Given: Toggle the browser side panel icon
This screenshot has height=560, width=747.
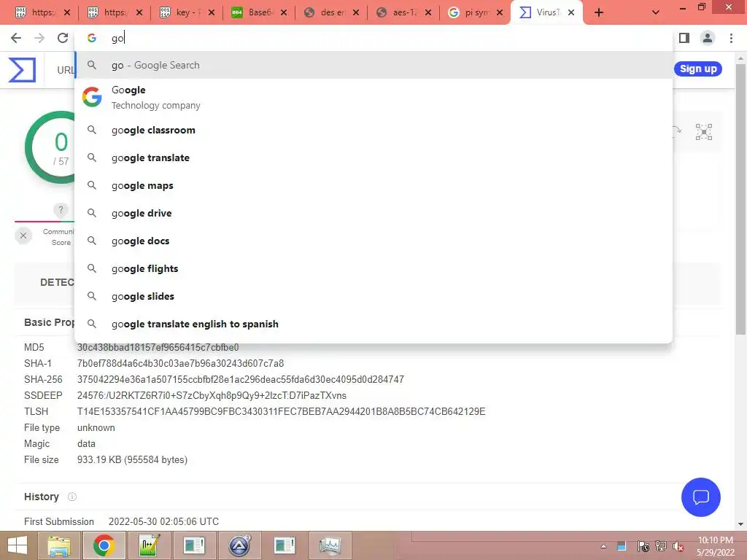Looking at the screenshot, I should (x=684, y=38).
